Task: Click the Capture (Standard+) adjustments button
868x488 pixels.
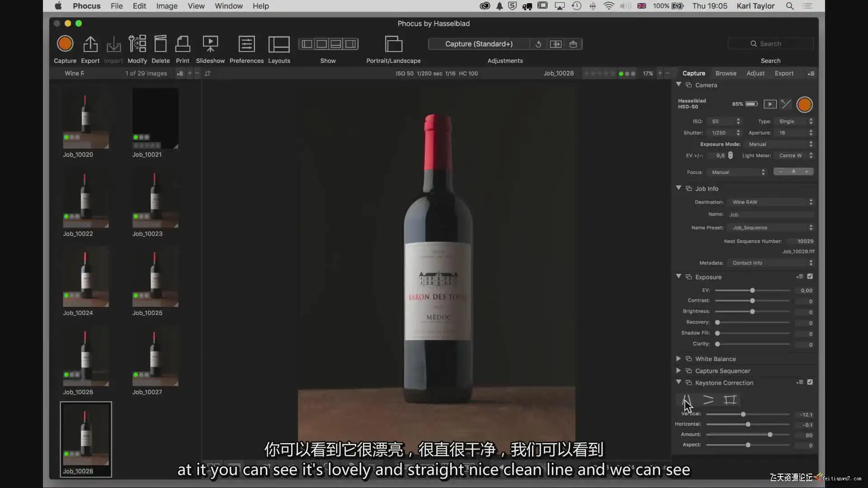Action: tap(478, 44)
